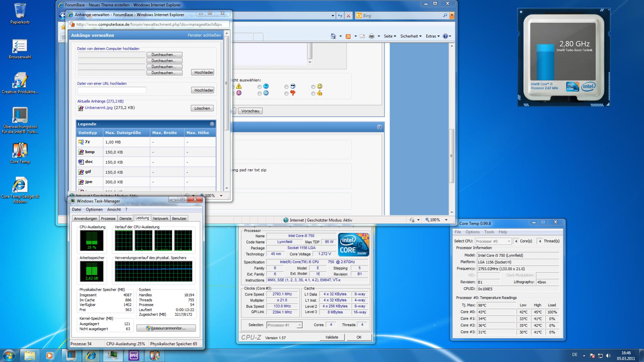Launch Windows Media Player from taskbar

pos(50,355)
